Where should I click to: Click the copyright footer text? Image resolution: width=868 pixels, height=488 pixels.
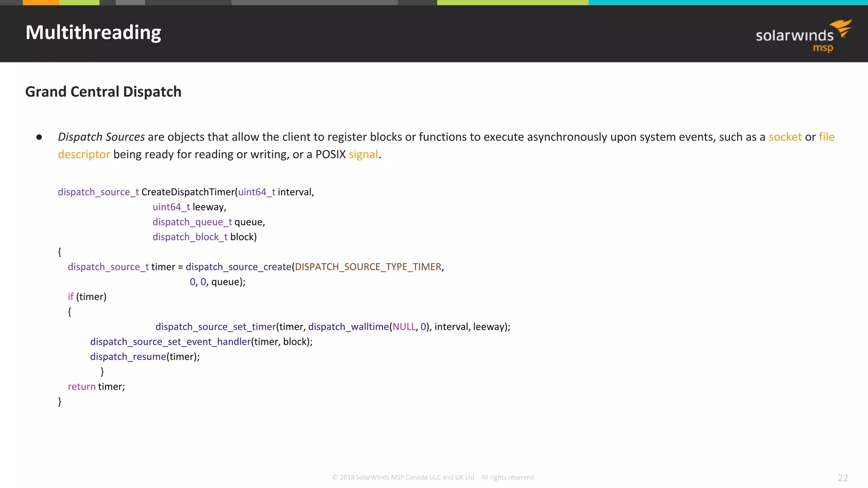(434, 477)
